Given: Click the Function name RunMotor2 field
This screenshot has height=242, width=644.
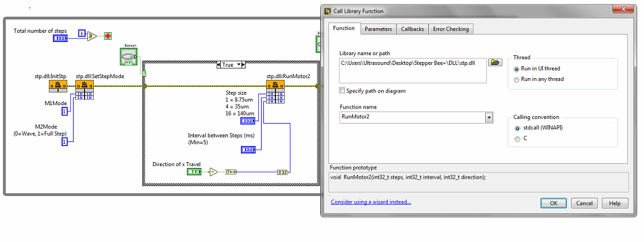Looking at the screenshot, I should [412, 117].
